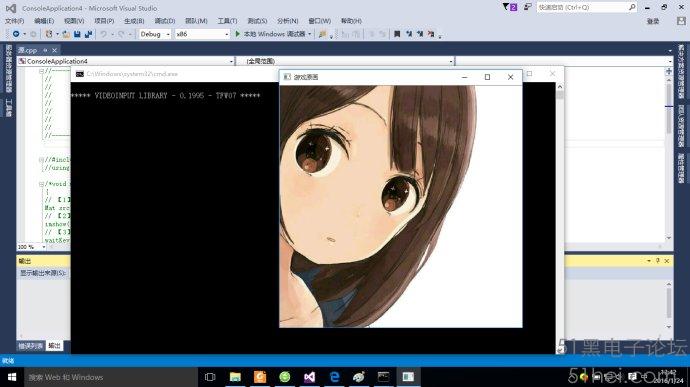Open Visual Studio from the taskbar

point(309,377)
